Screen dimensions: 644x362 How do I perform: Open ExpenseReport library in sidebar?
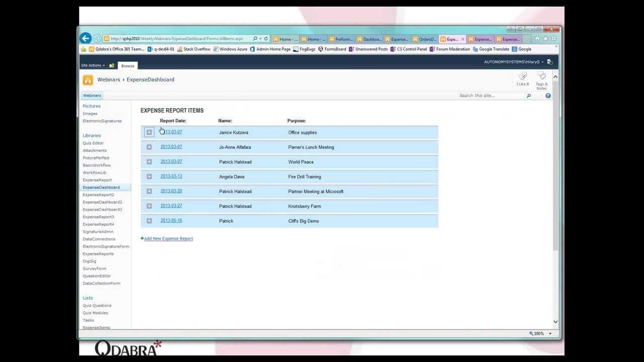click(97, 180)
